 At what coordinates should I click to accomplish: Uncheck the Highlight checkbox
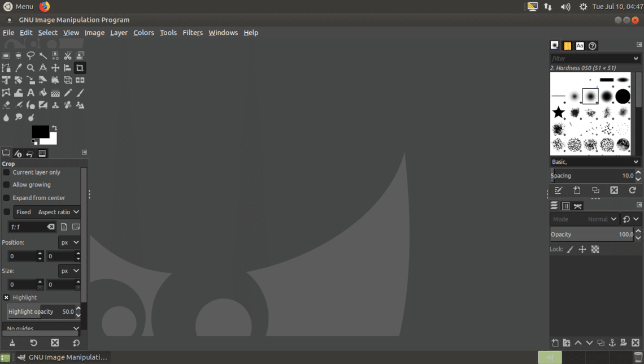click(7, 297)
